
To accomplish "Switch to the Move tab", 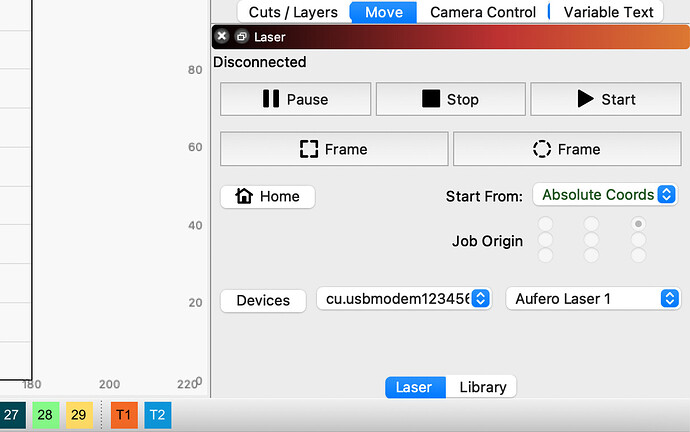I will (384, 12).
